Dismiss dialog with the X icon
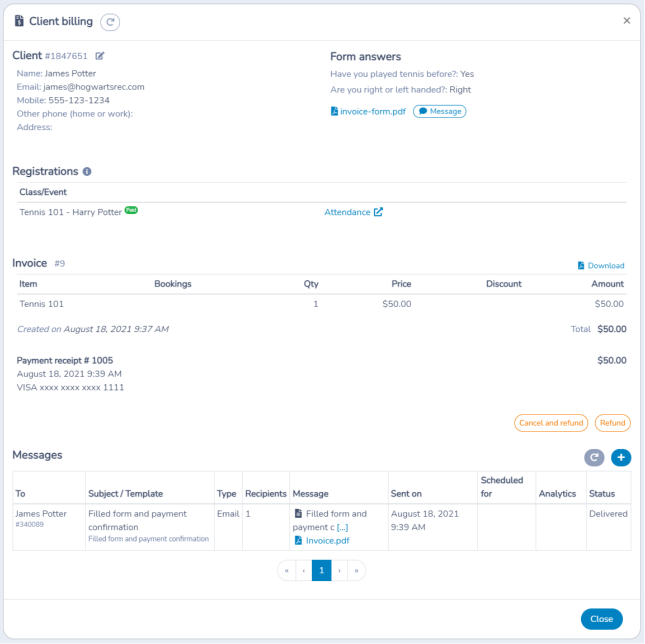The width and height of the screenshot is (645, 644). click(627, 21)
